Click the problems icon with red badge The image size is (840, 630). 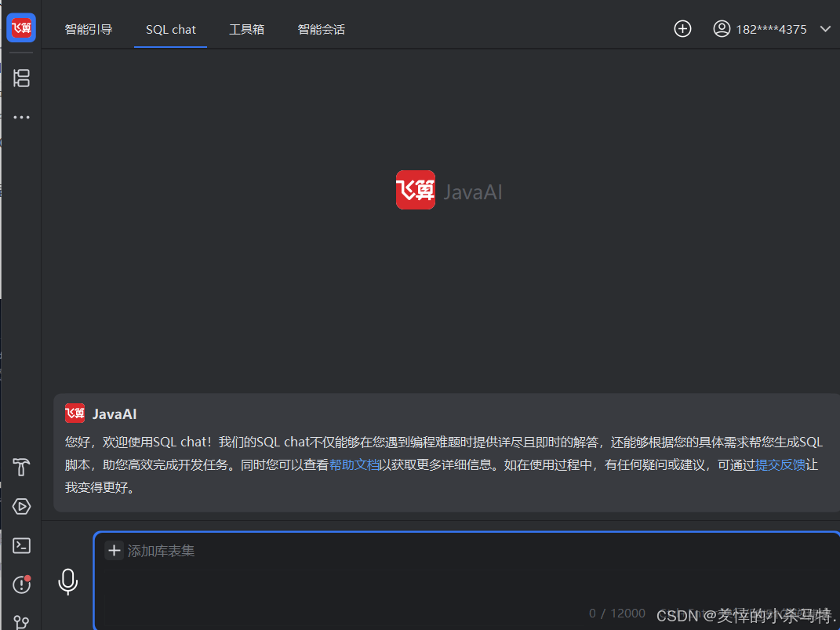pos(20,584)
